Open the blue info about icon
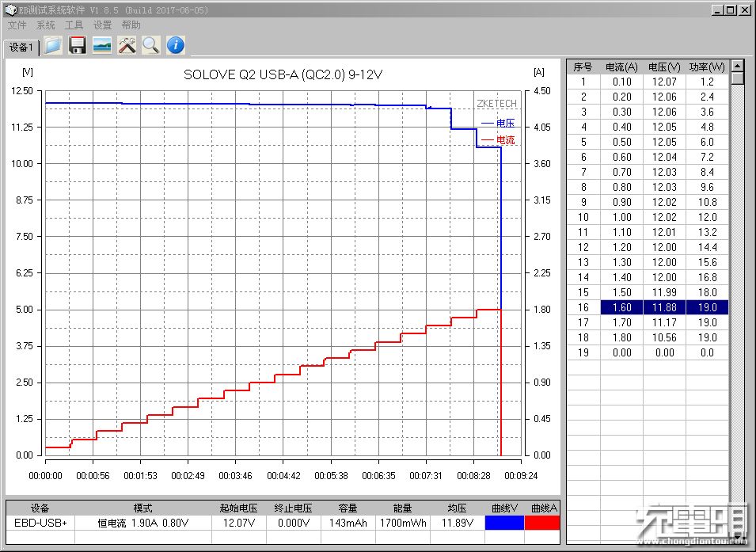This screenshot has width=756, height=552. click(176, 45)
